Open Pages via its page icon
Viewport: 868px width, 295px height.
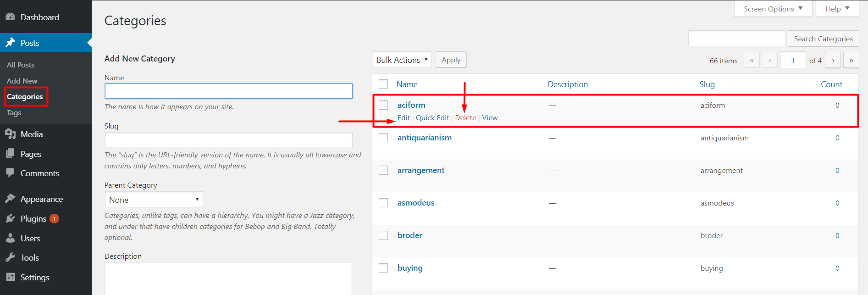(11, 154)
